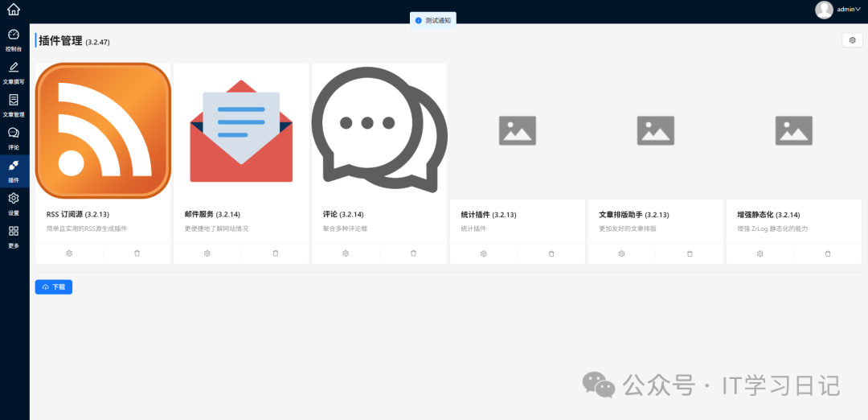The height and width of the screenshot is (420, 868).
Task: Open settings gear for RSS 订阅源 plugin
Action: [x=69, y=253]
